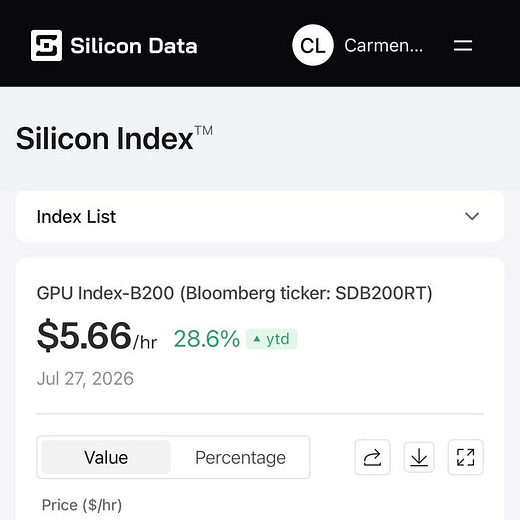Download the chart data
Viewport: 520px width, 520px height.
click(419, 457)
